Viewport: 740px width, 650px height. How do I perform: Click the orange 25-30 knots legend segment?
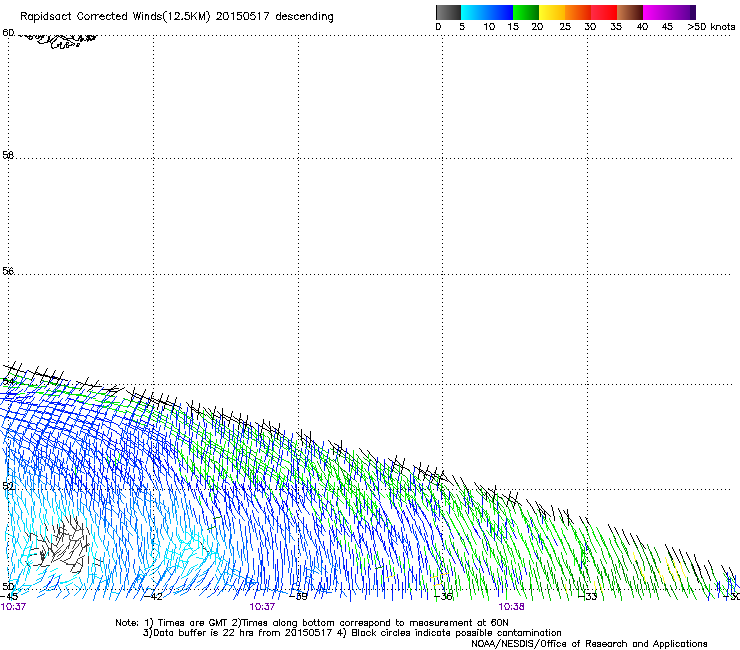pyautogui.click(x=578, y=12)
